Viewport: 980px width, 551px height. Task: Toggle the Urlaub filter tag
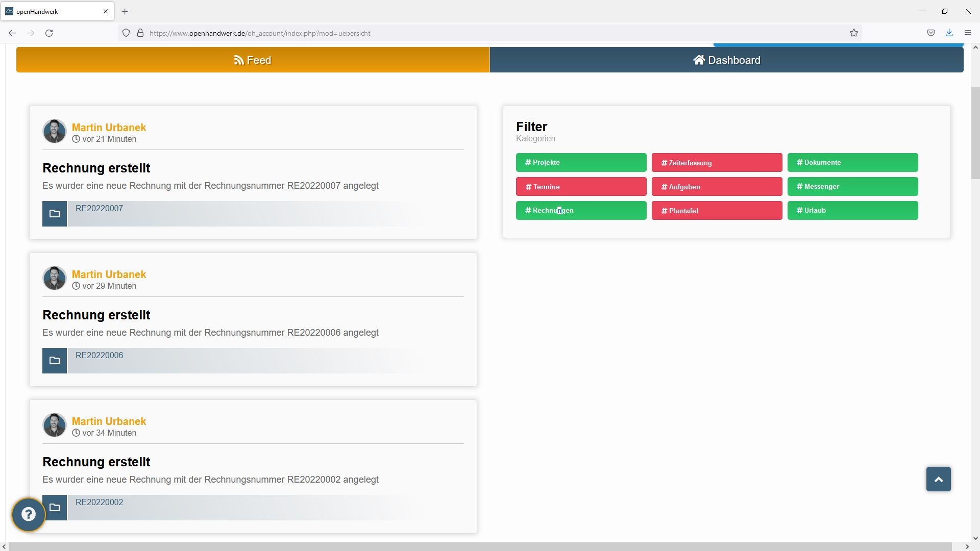(852, 211)
